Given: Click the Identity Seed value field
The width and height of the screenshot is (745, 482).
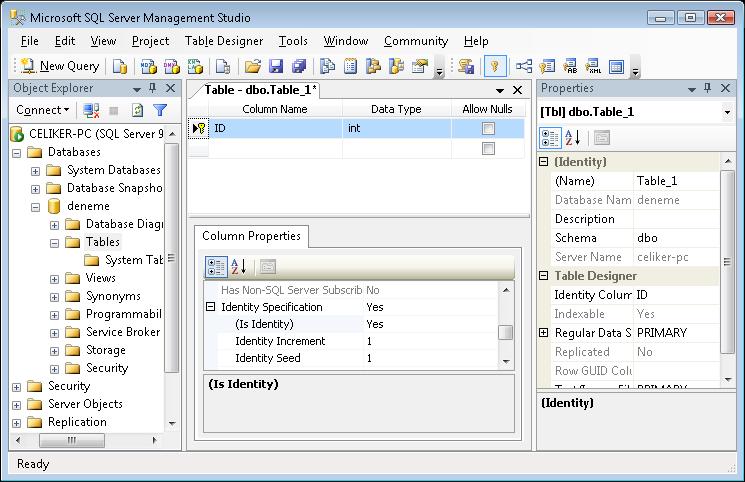Looking at the screenshot, I should [x=430, y=358].
